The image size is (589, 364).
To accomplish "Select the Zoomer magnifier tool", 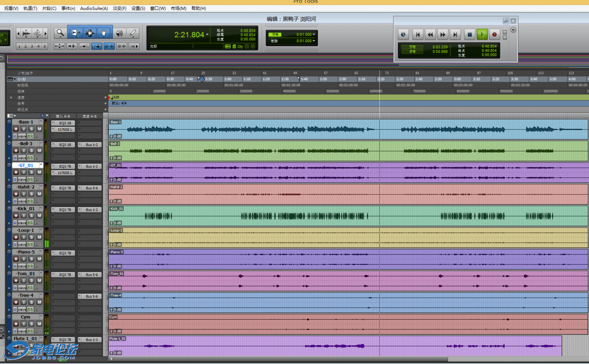I will [60, 33].
